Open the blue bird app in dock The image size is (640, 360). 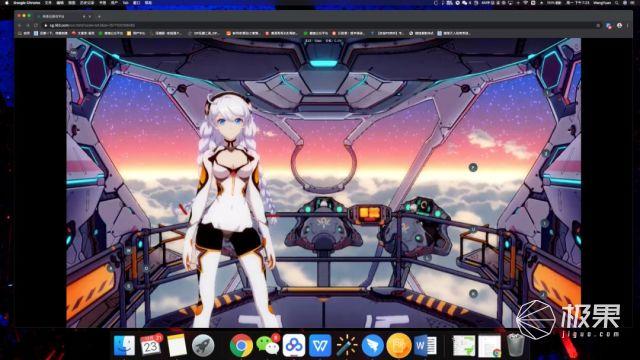click(x=373, y=345)
